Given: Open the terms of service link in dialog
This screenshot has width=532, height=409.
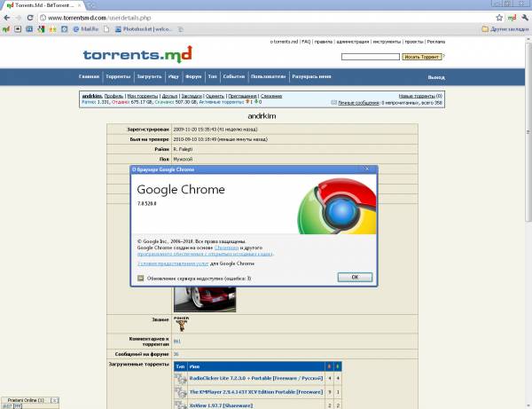Looking at the screenshot, I should coord(173,263).
